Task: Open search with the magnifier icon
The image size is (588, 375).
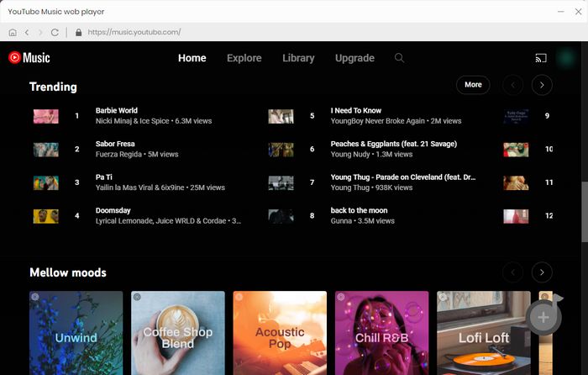Action: pyautogui.click(x=399, y=58)
